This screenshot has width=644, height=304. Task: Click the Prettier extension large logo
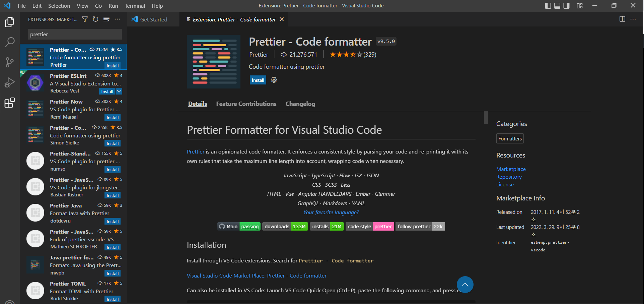pyautogui.click(x=214, y=62)
